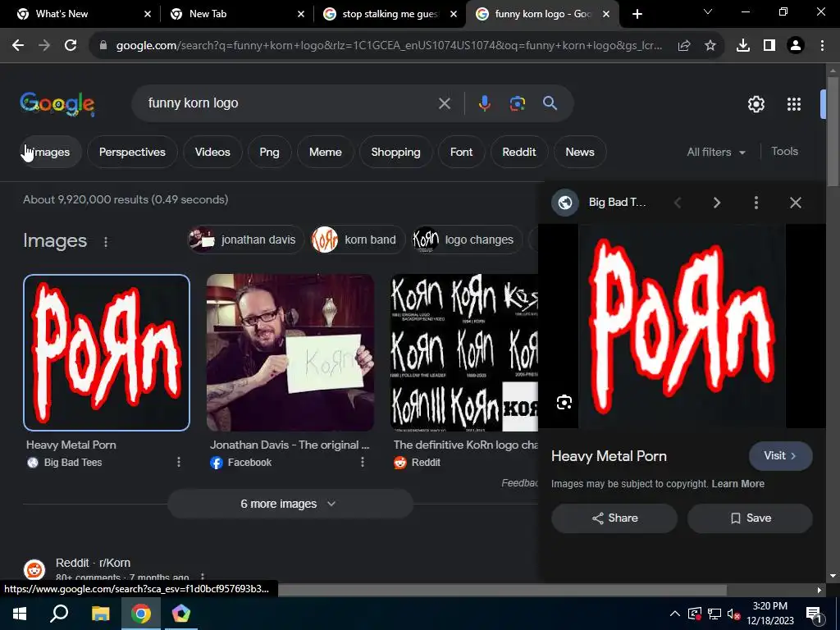The width and height of the screenshot is (840, 630).
Task: Select the Shopping filter chip
Action: 396,152
